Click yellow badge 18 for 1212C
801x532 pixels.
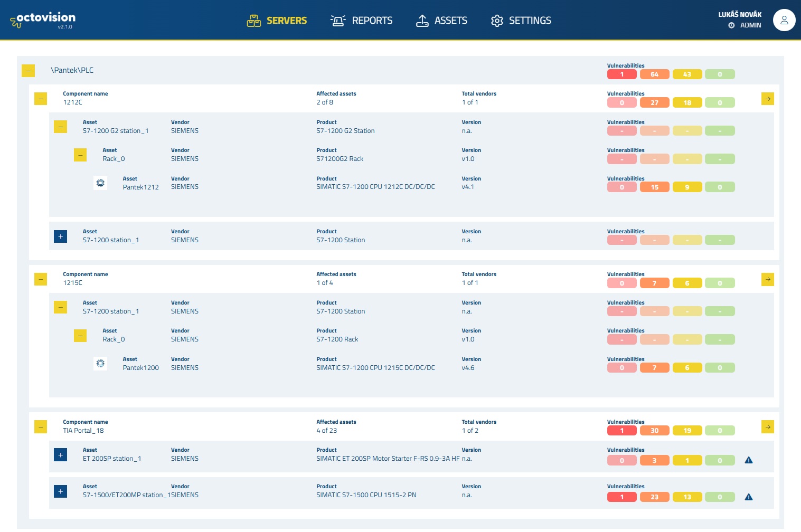tap(687, 103)
